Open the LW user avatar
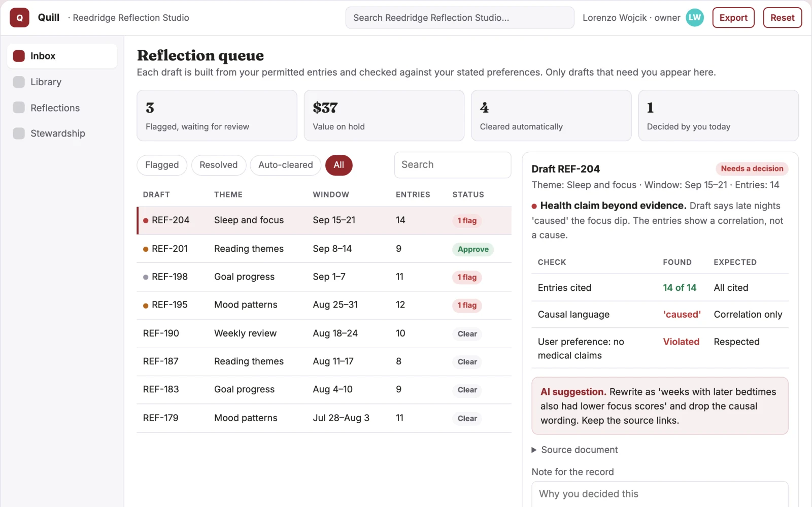Viewport: 812px width, 507px height. pyautogui.click(x=695, y=18)
